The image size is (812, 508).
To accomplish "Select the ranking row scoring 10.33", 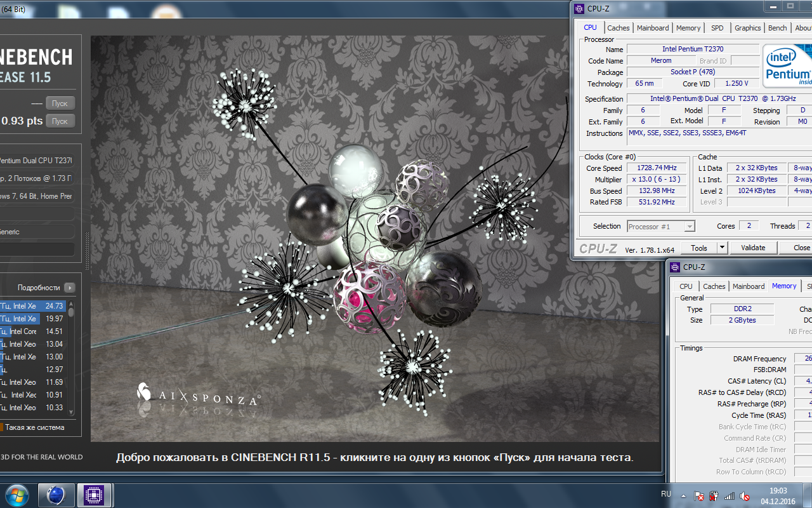I will [x=32, y=408].
